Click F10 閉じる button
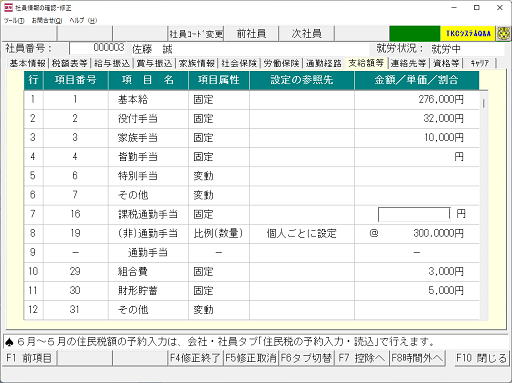The height and width of the screenshot is (383, 512). 481,358
